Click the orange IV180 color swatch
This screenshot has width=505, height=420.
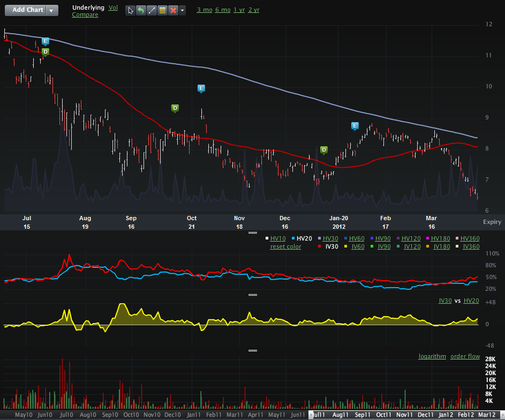[427, 246]
